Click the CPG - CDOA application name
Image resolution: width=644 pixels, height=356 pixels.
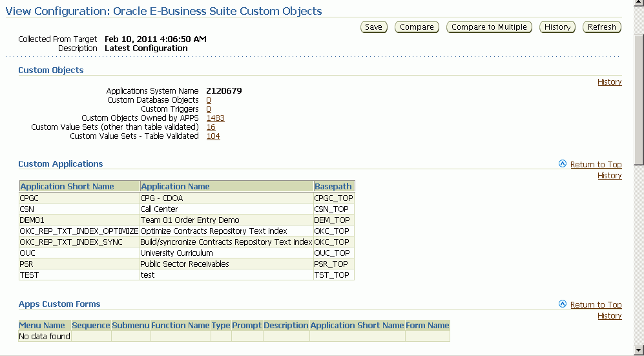coord(227,198)
